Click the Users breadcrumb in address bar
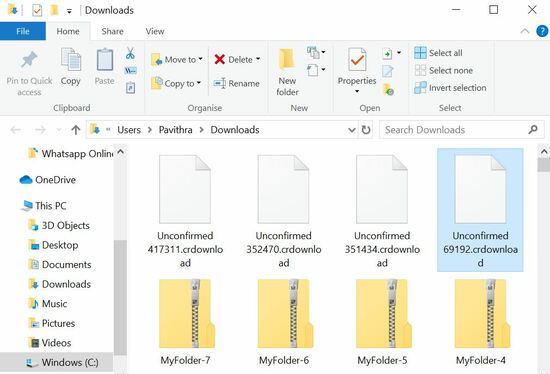 click(x=129, y=130)
